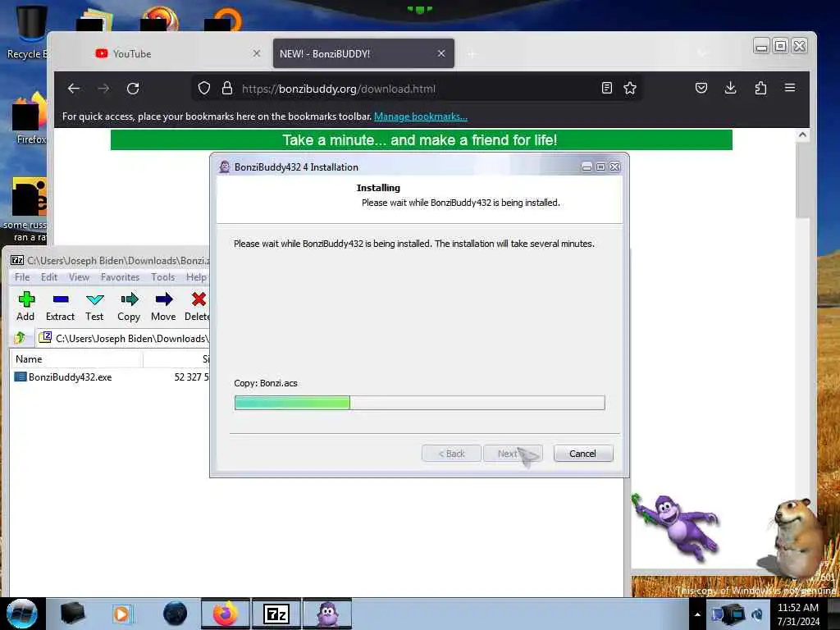Viewport: 840px width, 630px height.
Task: Click the 7-Zip Add button
Action: coord(25,307)
